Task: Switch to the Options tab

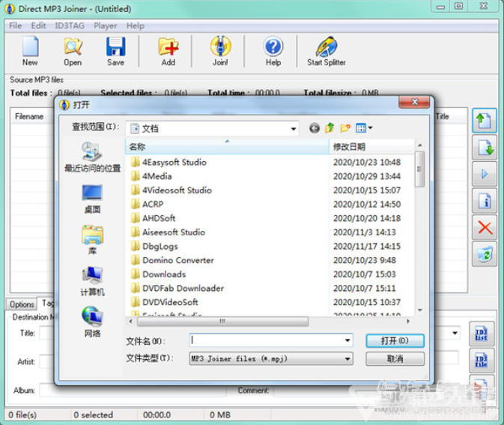Action: pos(22,304)
